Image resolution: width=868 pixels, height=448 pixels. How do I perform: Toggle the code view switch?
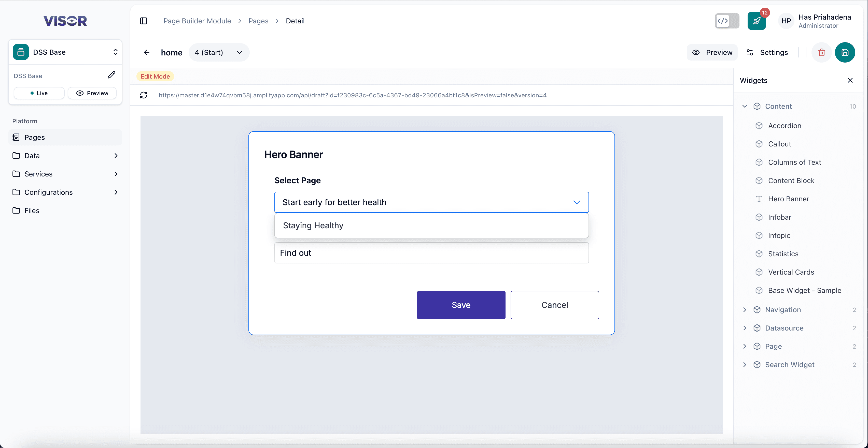pos(727,21)
